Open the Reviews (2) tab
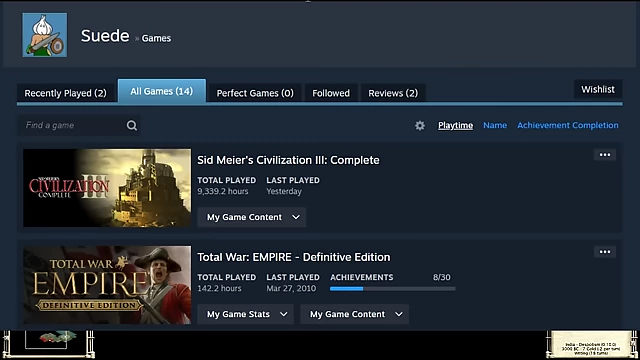Viewport: 640px width, 360px height. point(393,93)
